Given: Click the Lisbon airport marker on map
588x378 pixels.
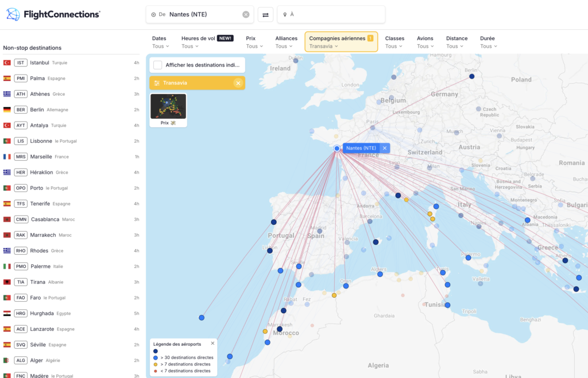Looking at the screenshot, I should 270,251.
